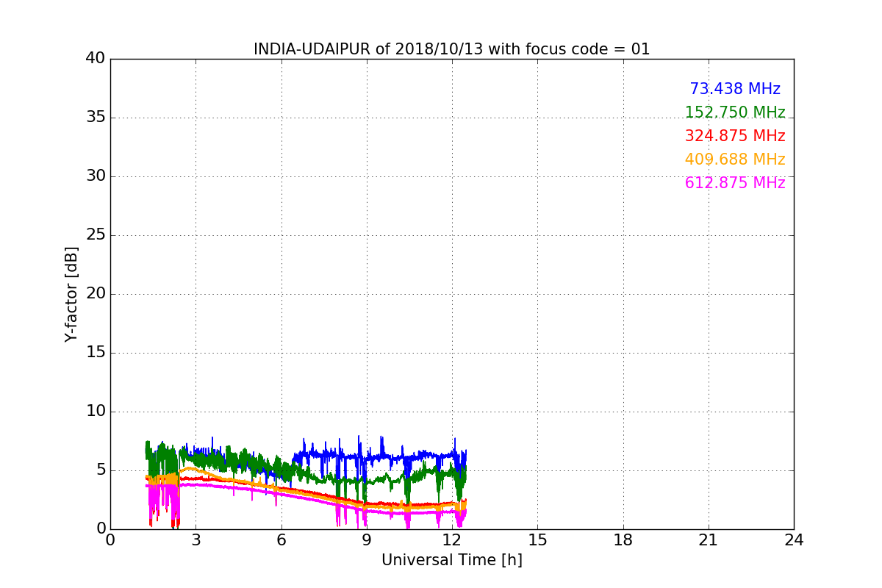
Task: Click the x-axis tick value 18
Action: point(623,540)
